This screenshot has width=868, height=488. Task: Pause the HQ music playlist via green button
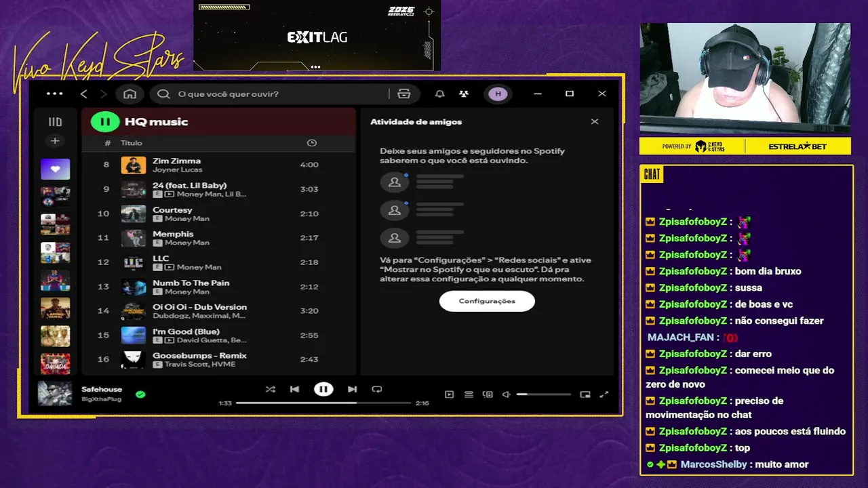tap(105, 122)
